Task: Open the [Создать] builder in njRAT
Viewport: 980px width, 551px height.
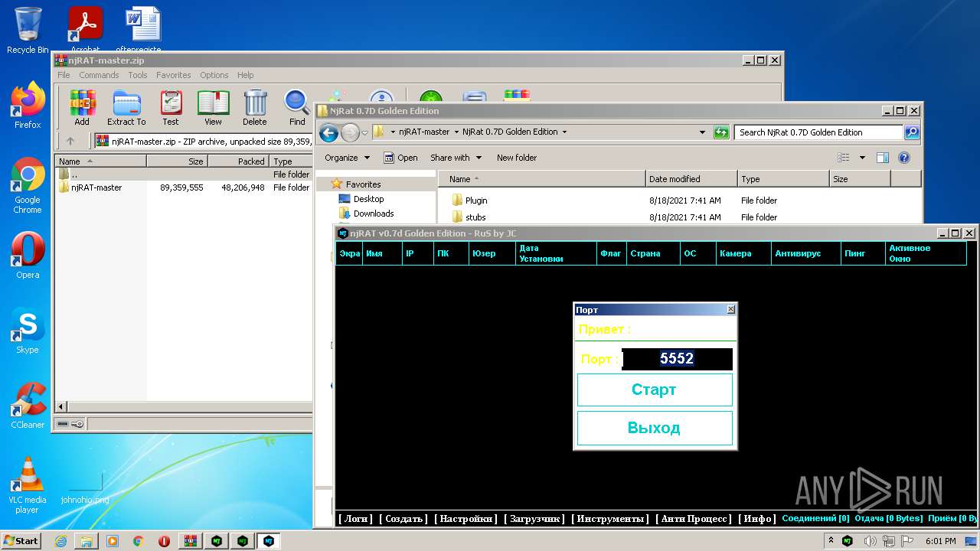Action: point(403,519)
